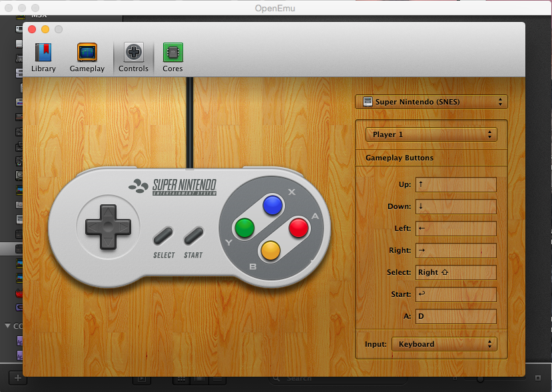Click the Up key binding field

[456, 185]
